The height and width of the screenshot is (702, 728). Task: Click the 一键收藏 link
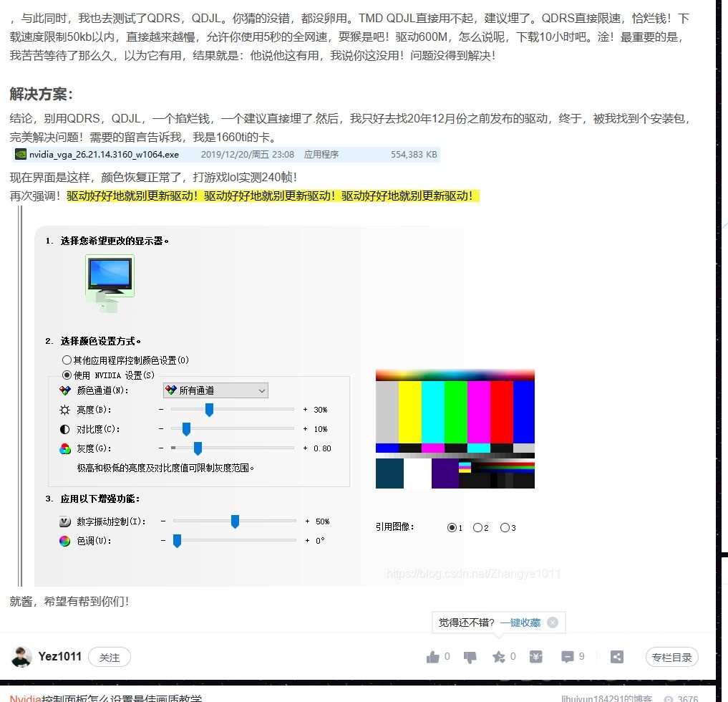(x=520, y=622)
